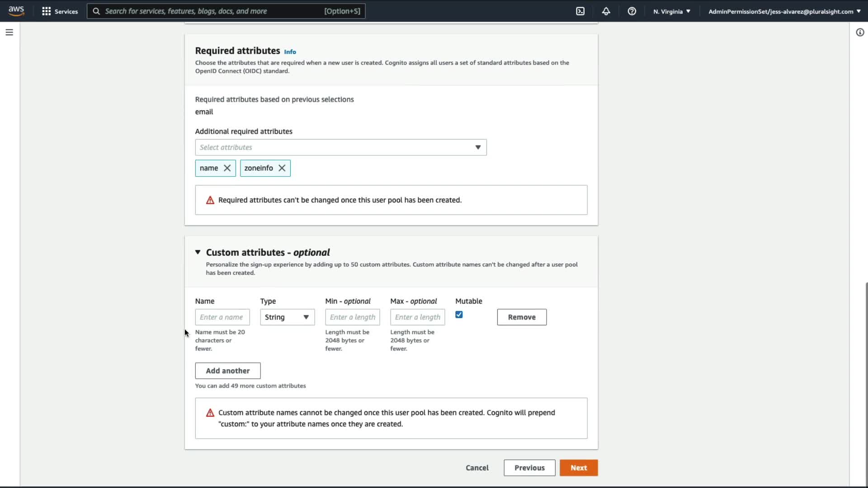The height and width of the screenshot is (488, 868).
Task: Click the Next button
Action: tap(578, 468)
